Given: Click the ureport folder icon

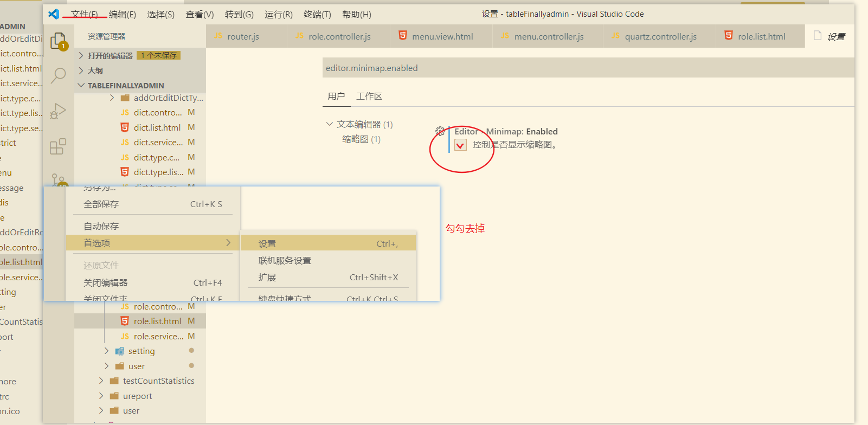Looking at the screenshot, I should coord(114,396).
